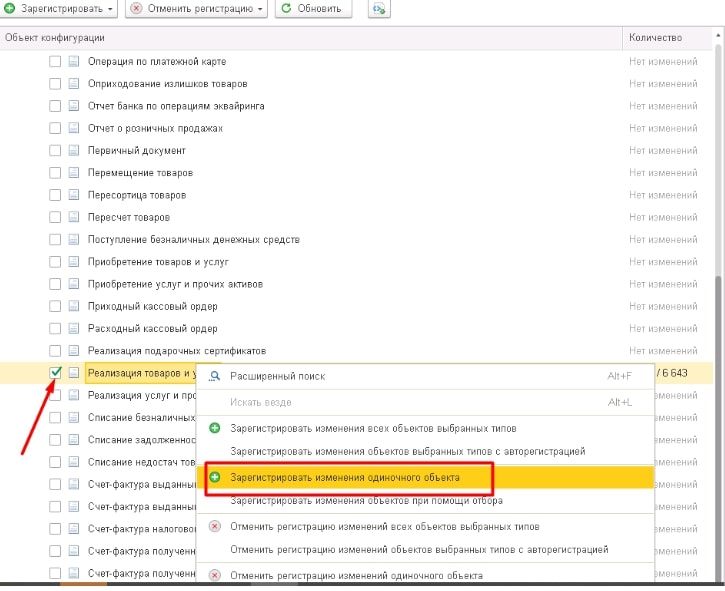This screenshot has width=725, height=591.
Task: Click the vertical scrollbar of the list
Action: pyautogui.click(x=717, y=300)
